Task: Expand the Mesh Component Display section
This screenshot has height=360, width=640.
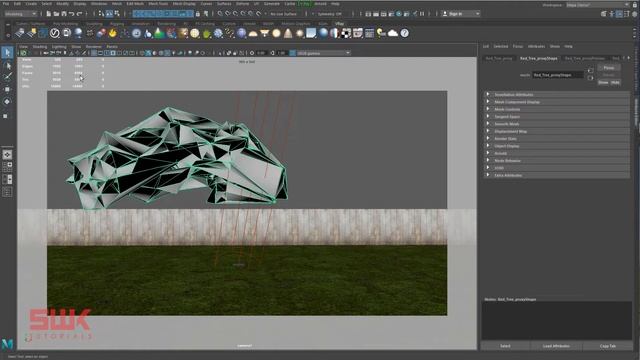Action: 556,102
